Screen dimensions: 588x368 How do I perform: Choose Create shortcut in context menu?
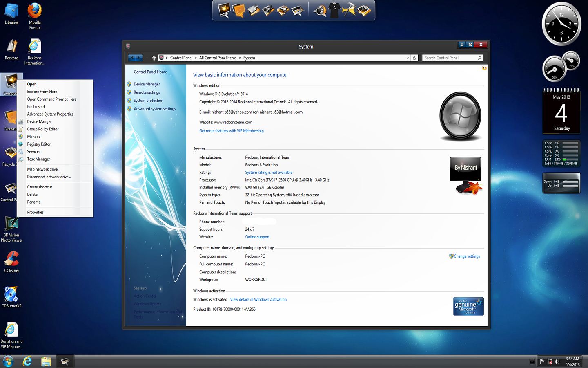click(55, 187)
